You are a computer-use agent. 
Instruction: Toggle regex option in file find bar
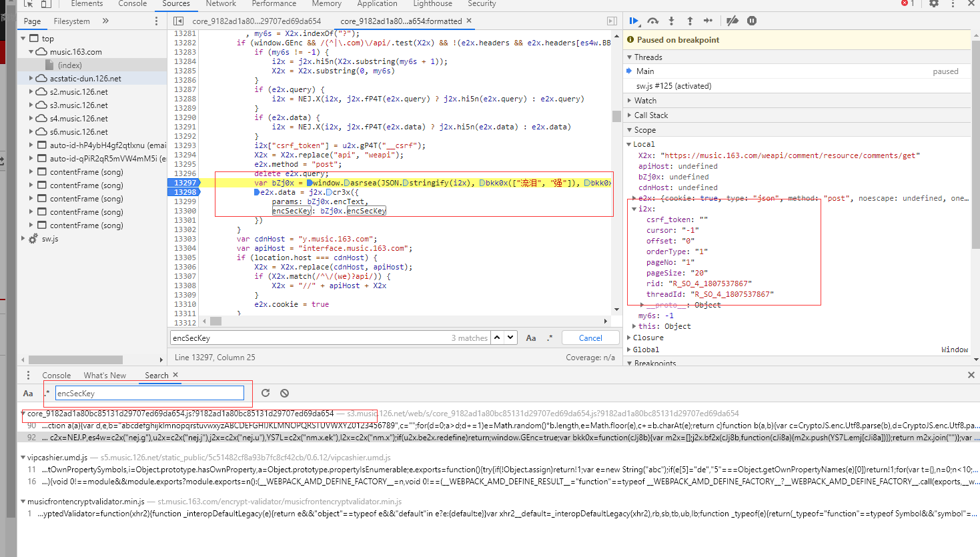[550, 338]
